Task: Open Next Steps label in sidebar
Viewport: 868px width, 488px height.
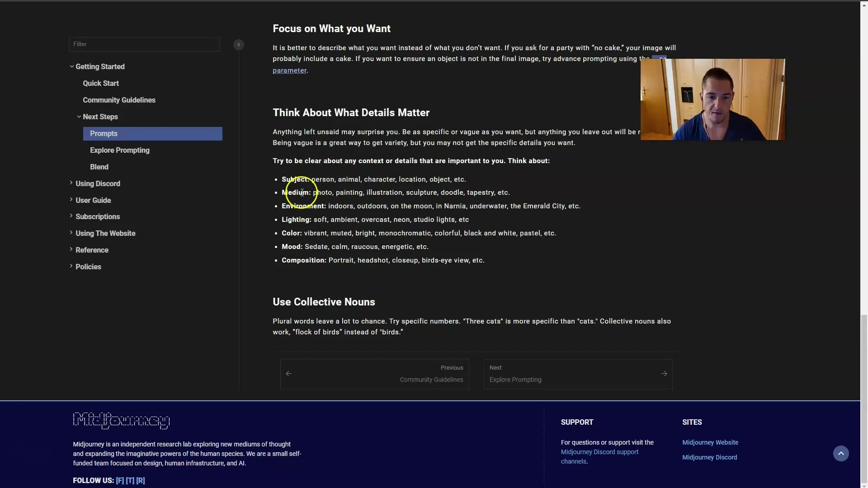Action: point(100,117)
